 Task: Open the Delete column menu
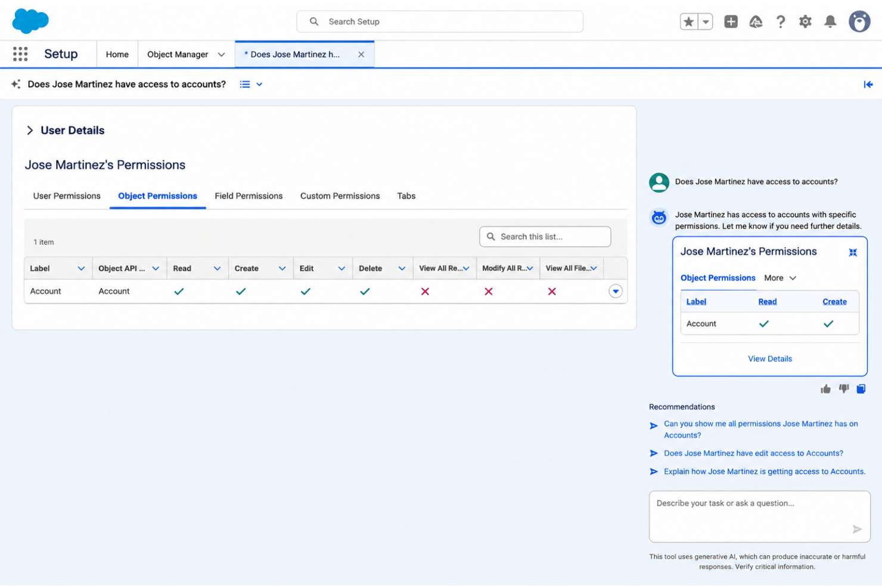pyautogui.click(x=402, y=269)
